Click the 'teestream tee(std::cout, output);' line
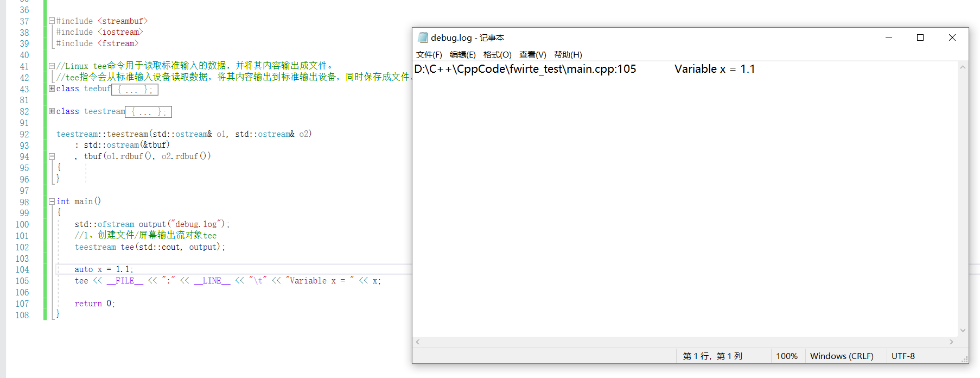980x378 pixels. point(150,247)
